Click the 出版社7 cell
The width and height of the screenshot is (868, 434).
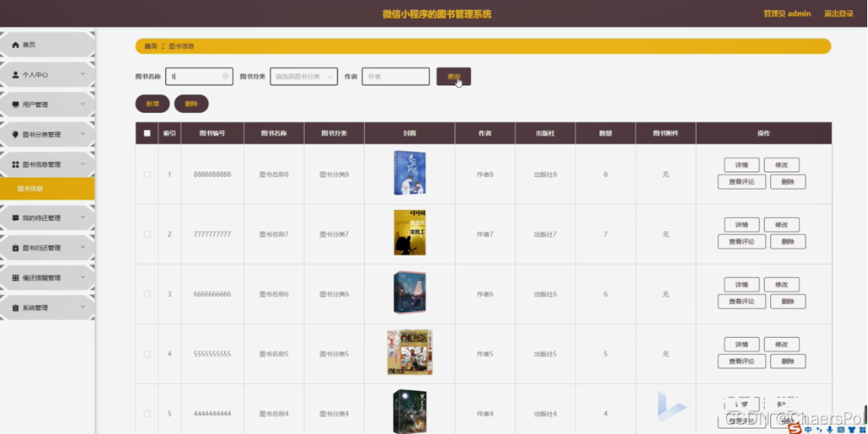point(545,234)
